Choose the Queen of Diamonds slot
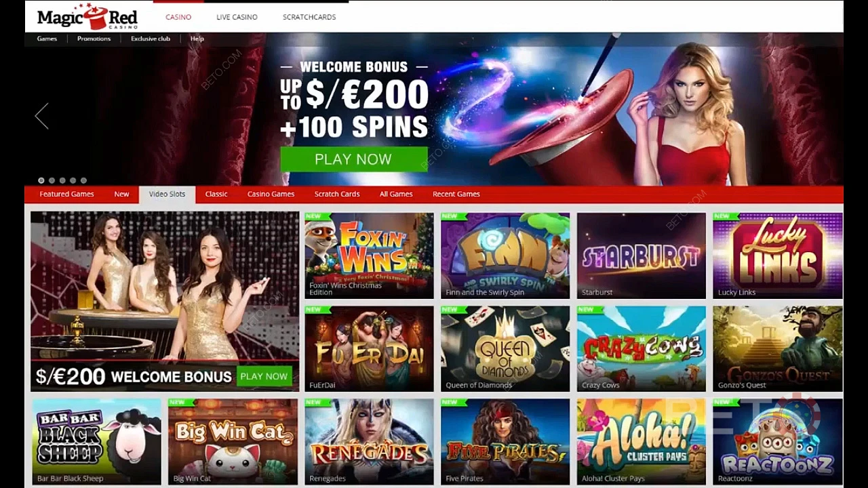The width and height of the screenshot is (868, 488). pyautogui.click(x=505, y=348)
